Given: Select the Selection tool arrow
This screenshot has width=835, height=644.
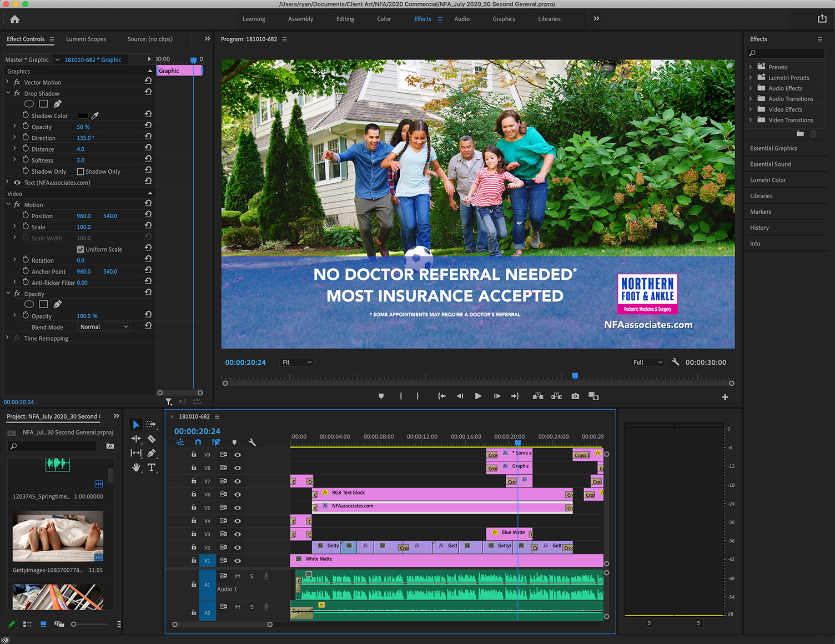Looking at the screenshot, I should 136,425.
